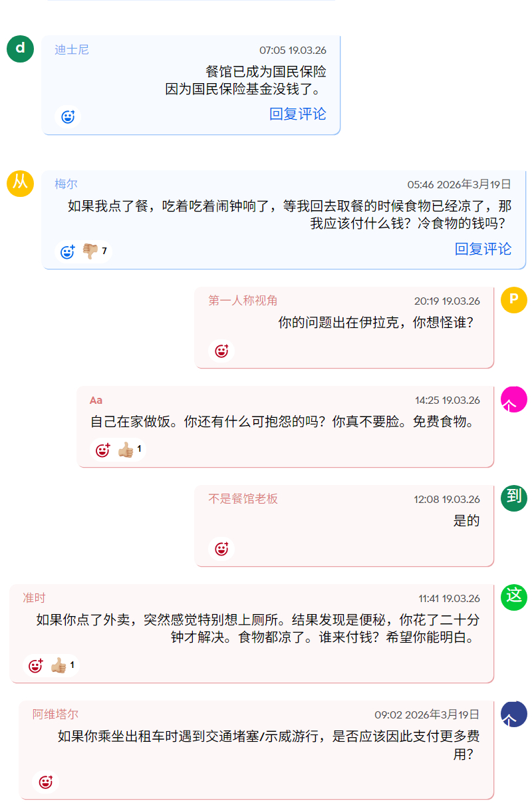
Task: Add reaction to 准时's reply
Action: point(35,665)
